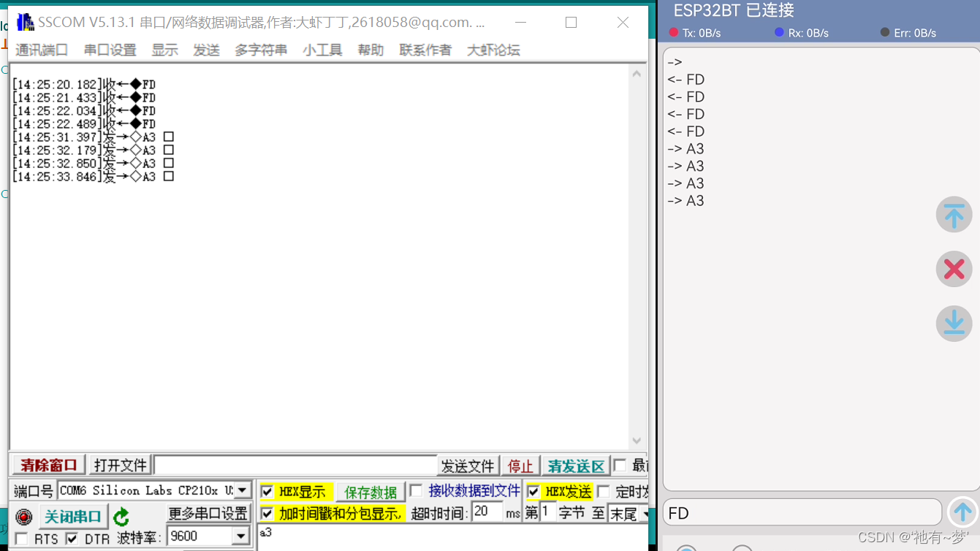Open the 帮助 menu
This screenshot has width=980, height=551.
(x=371, y=50)
